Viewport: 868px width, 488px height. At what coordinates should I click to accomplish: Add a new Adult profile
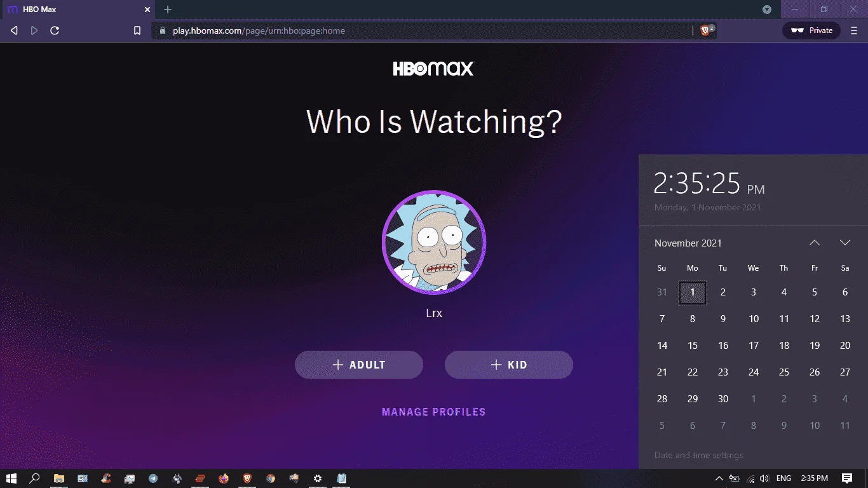tap(359, 365)
